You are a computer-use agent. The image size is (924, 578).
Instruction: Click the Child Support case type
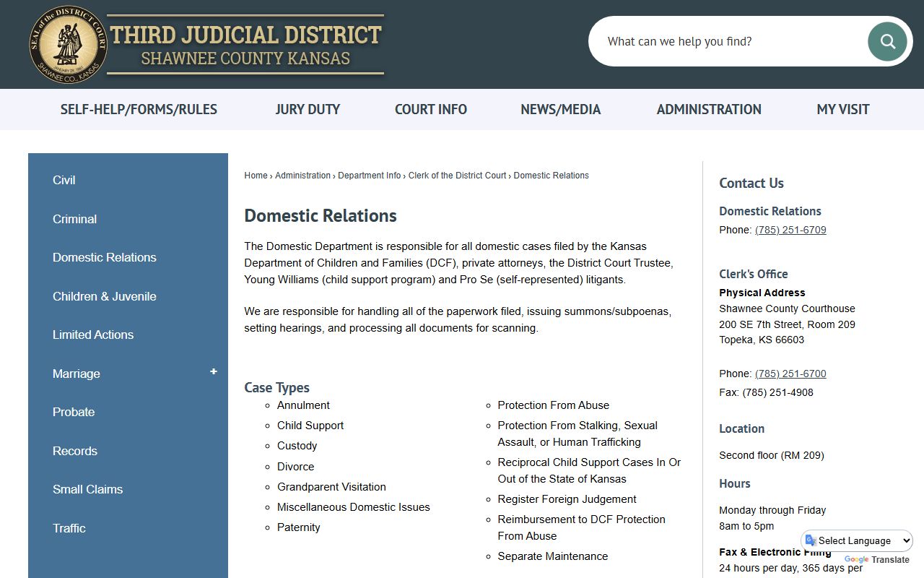tap(310, 426)
